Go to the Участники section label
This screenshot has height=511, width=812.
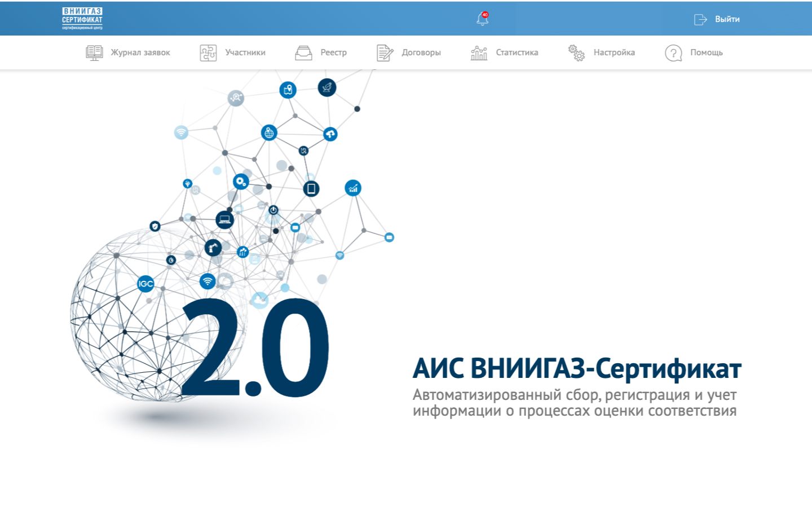(x=245, y=52)
